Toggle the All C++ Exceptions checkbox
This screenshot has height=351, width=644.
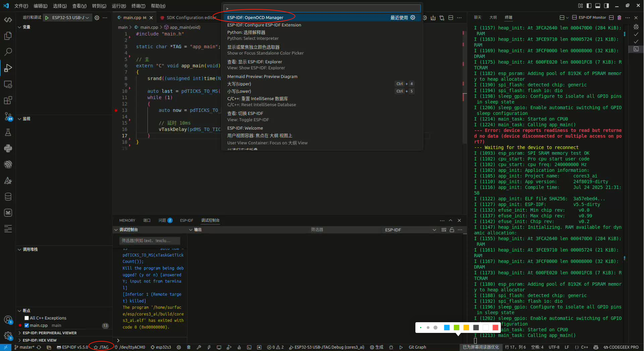pos(26,318)
